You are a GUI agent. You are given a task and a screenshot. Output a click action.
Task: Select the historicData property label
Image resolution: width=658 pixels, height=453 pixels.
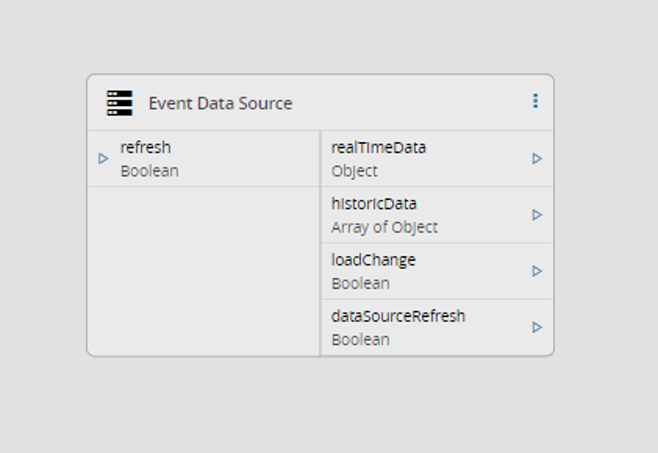point(373,204)
